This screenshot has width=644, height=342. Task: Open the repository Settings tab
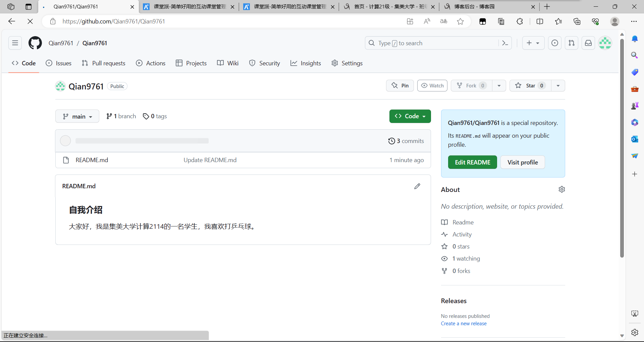coord(347,63)
